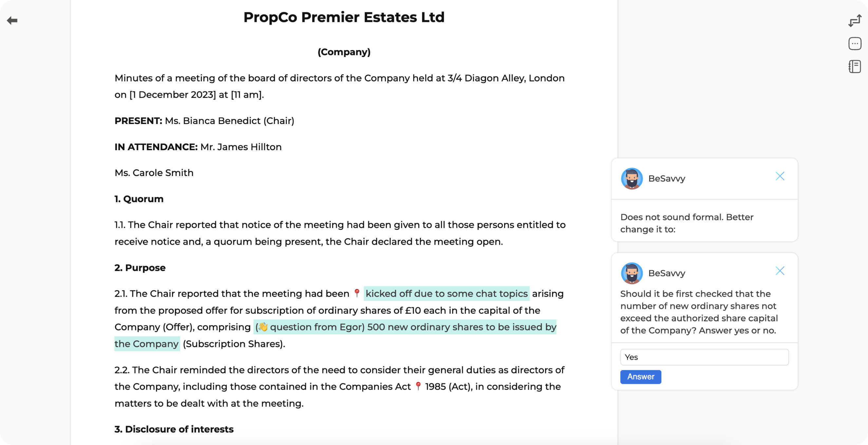Screen dimensions: 868x445
Task: Click BeSavvy avatar in second comment
Action: pyautogui.click(x=632, y=273)
